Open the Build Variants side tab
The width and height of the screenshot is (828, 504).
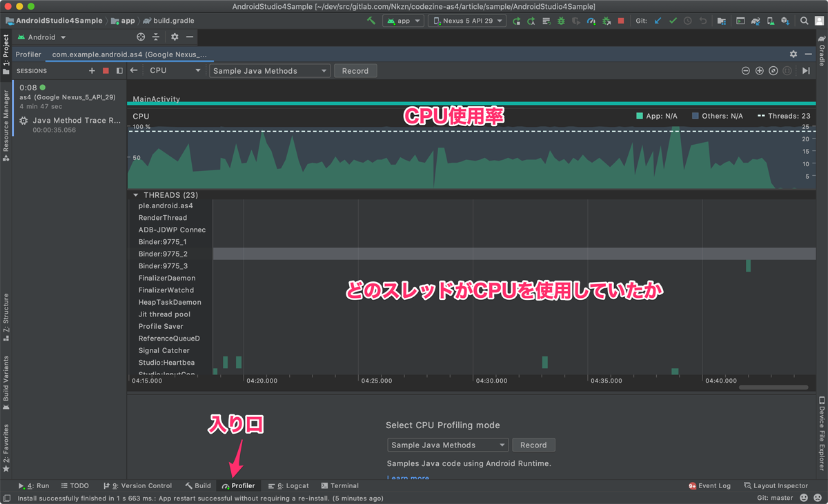[x=6, y=383]
